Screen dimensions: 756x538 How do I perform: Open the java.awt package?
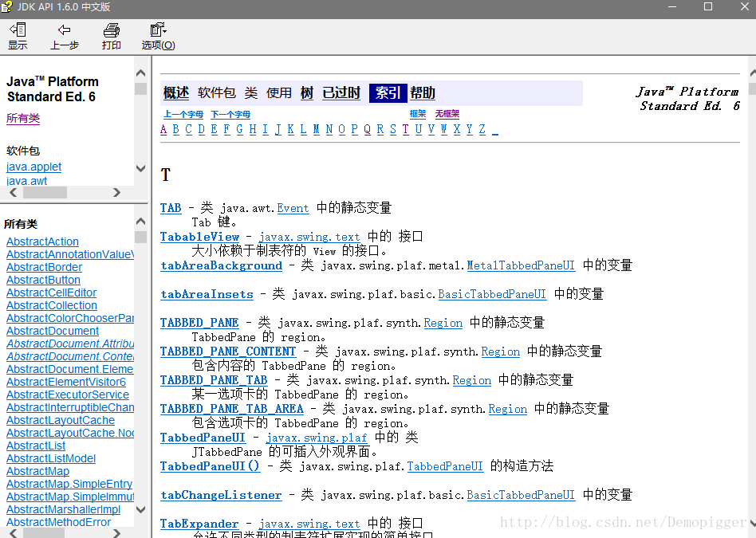pyautogui.click(x=26, y=181)
